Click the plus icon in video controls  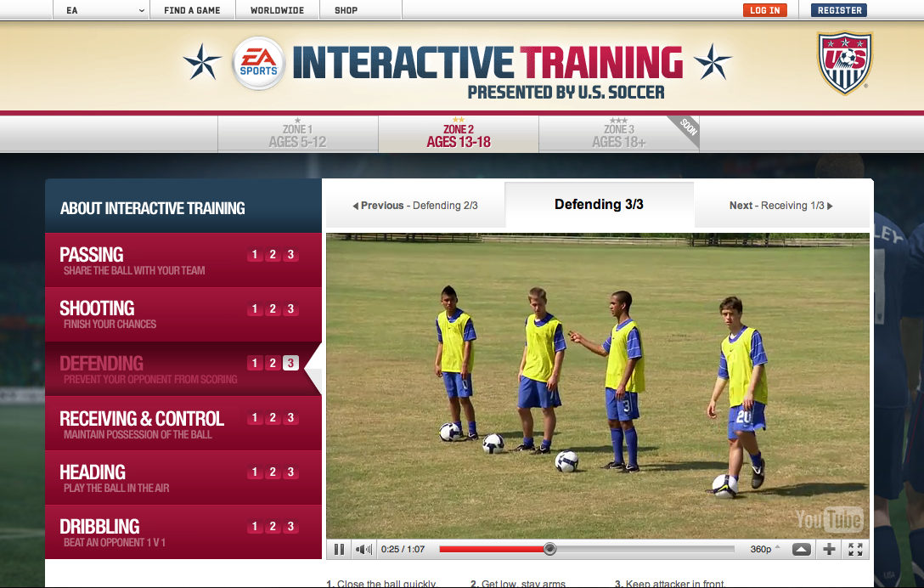pyautogui.click(x=829, y=549)
